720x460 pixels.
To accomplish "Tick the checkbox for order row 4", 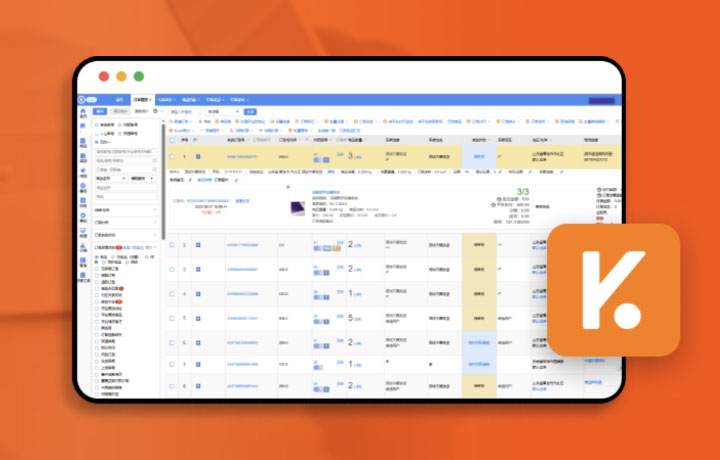I will pos(172,294).
